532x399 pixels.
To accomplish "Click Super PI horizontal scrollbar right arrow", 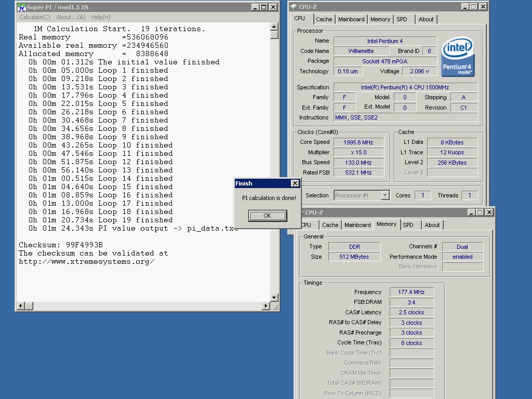I will coord(266,305).
